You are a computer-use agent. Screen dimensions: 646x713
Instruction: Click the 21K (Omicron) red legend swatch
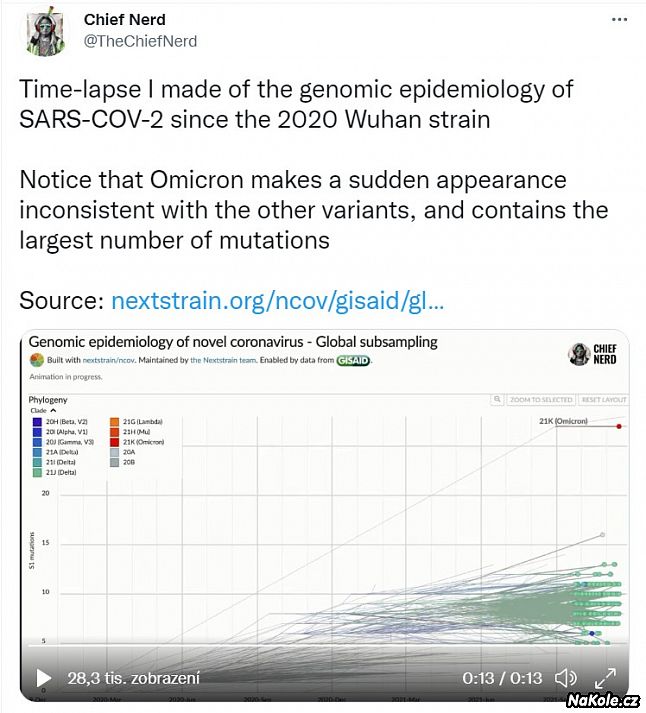pos(115,441)
